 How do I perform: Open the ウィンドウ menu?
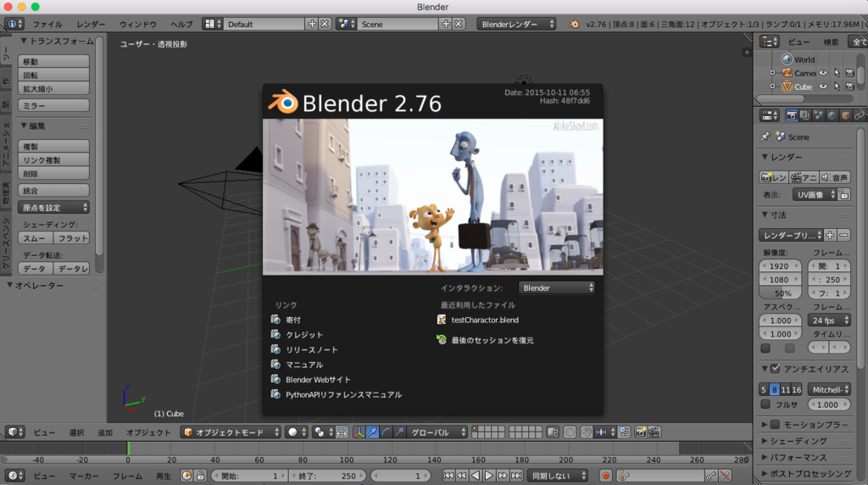click(x=138, y=25)
